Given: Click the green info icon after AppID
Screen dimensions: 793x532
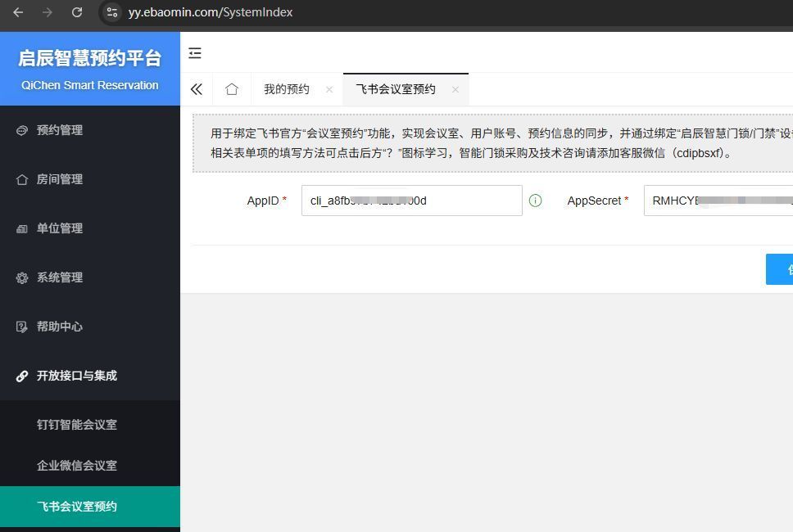Looking at the screenshot, I should [x=535, y=201].
